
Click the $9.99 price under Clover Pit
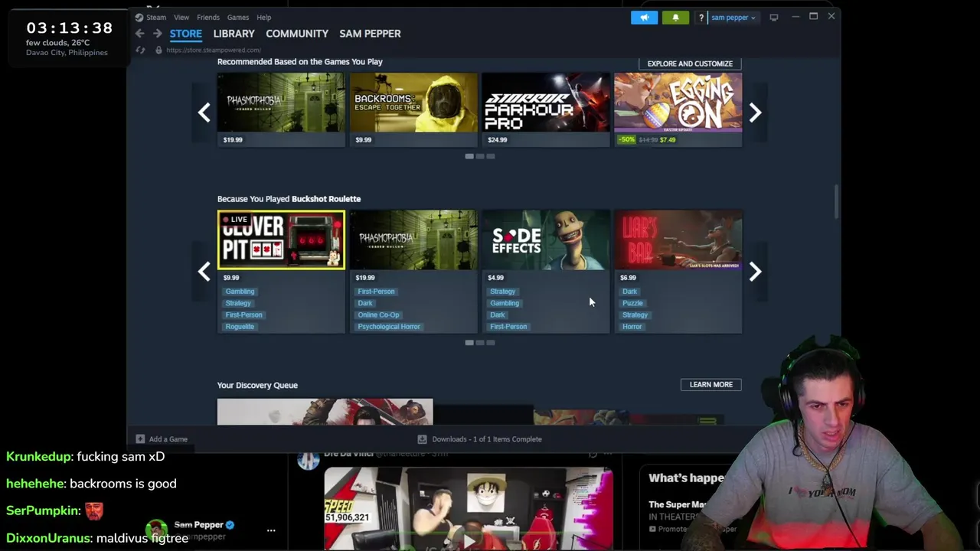231,278
